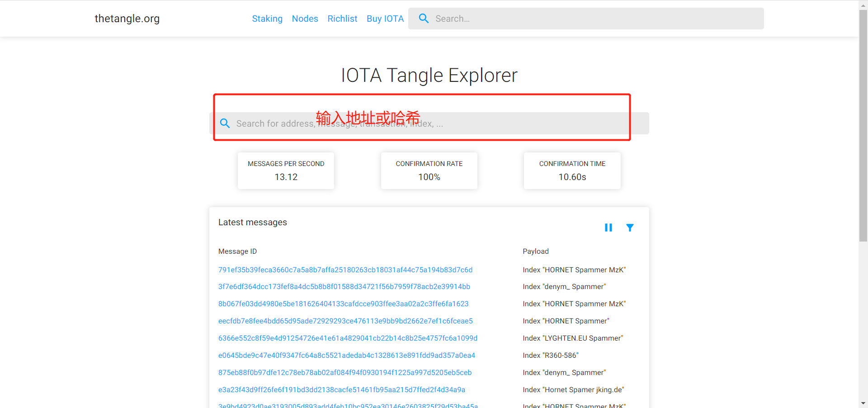Open message ID starting 8b067fe03dd4
Viewport: 868px width, 408px height.
click(344, 304)
